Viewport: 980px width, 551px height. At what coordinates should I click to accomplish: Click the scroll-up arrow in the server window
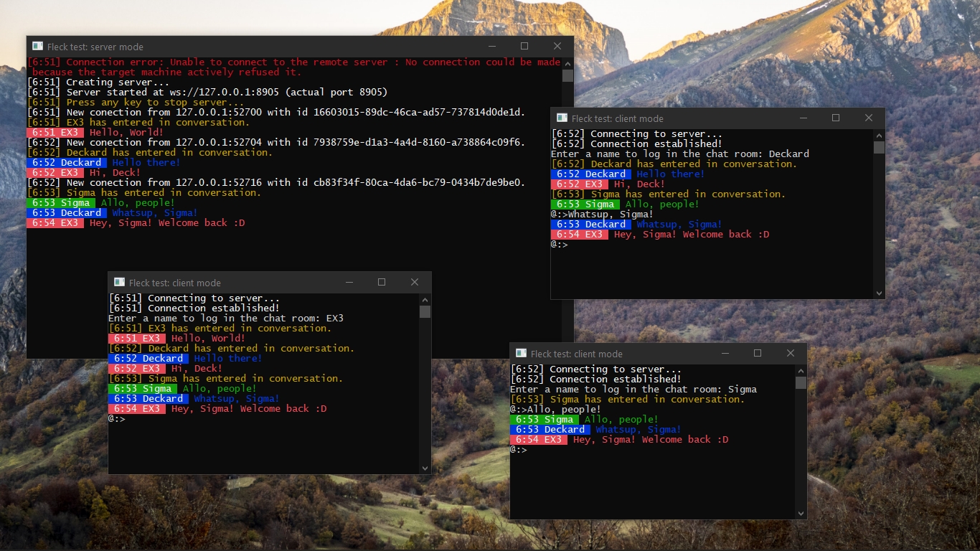pos(567,63)
